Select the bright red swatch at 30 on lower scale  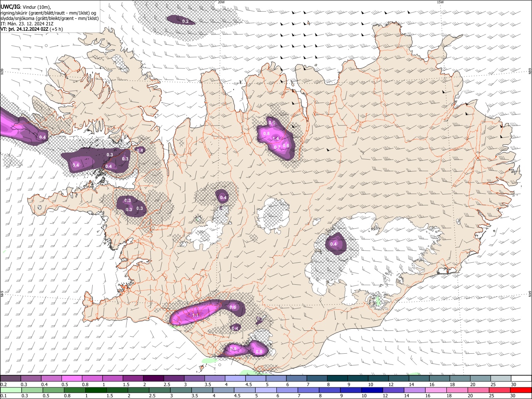(521, 390)
